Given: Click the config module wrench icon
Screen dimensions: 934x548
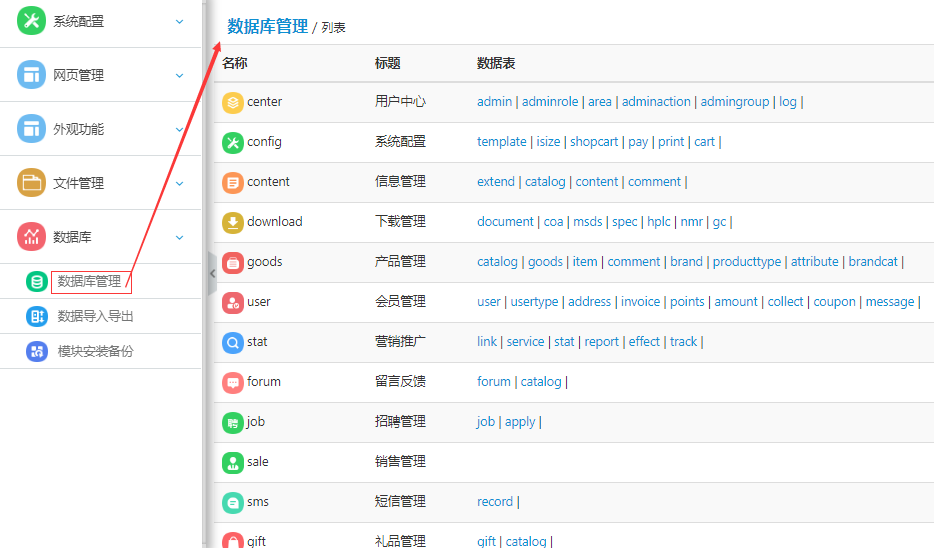Looking at the screenshot, I should click(x=233, y=142).
